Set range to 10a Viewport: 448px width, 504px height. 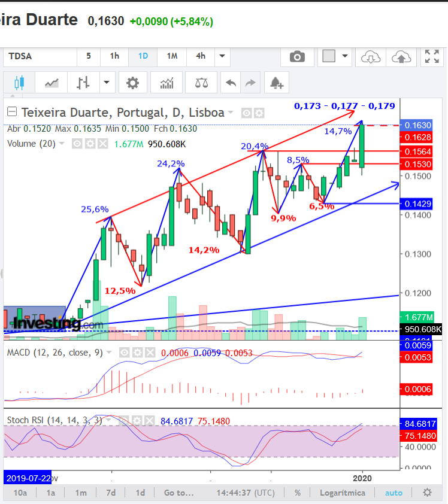[20, 493]
